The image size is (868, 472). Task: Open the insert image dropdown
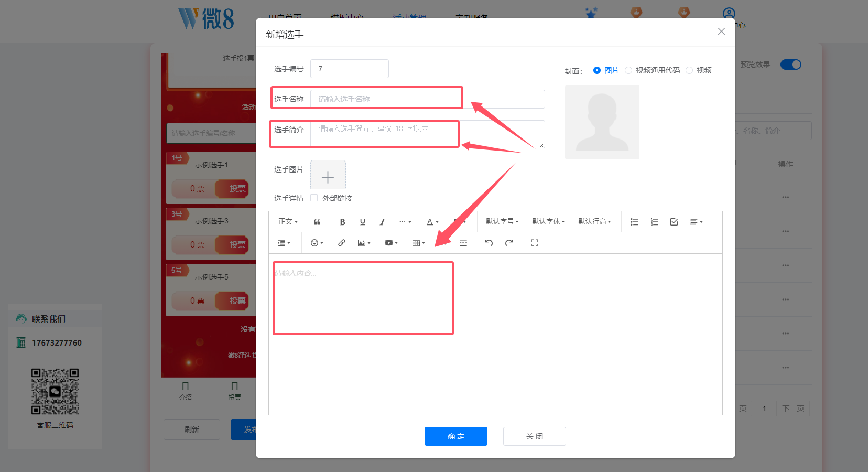(x=364, y=243)
